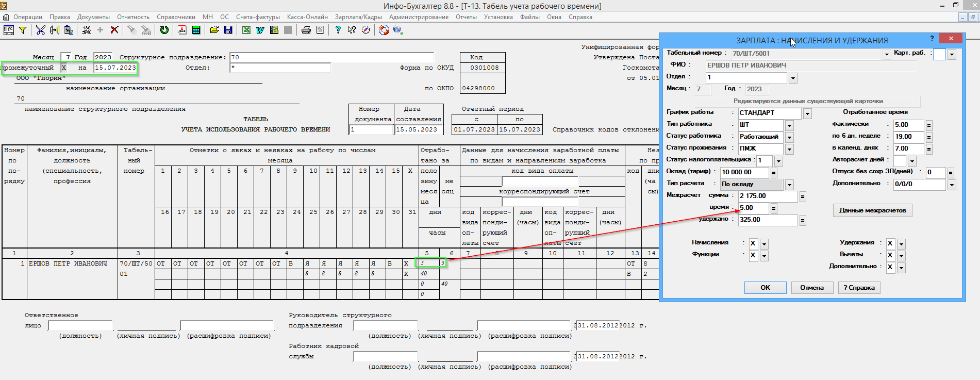The height and width of the screenshot is (380, 980).
Task: Click the compass navigation icon
Action: pos(366,30)
